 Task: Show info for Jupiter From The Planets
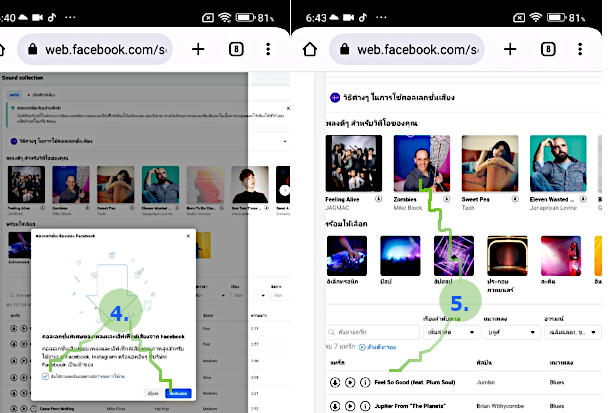click(365, 406)
